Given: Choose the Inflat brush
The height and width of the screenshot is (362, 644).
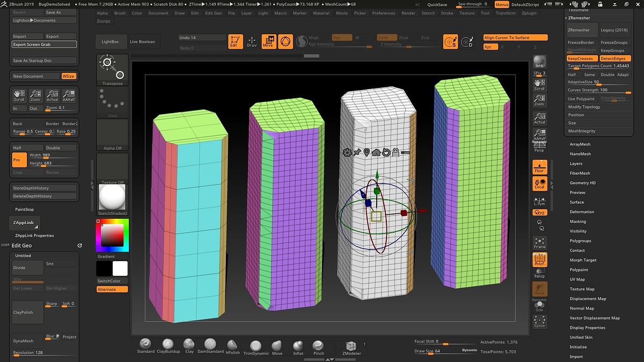Looking at the screenshot, I should tap(298, 346).
